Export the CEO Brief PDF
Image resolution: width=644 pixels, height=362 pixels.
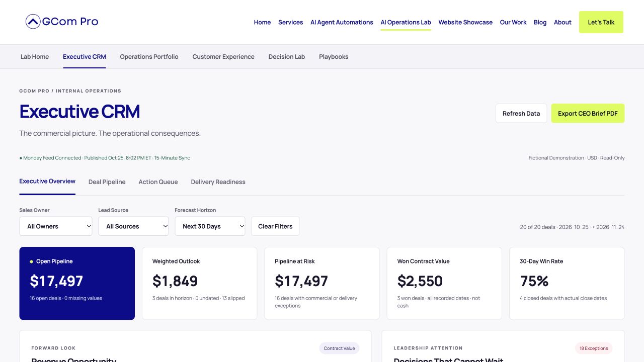coord(588,114)
